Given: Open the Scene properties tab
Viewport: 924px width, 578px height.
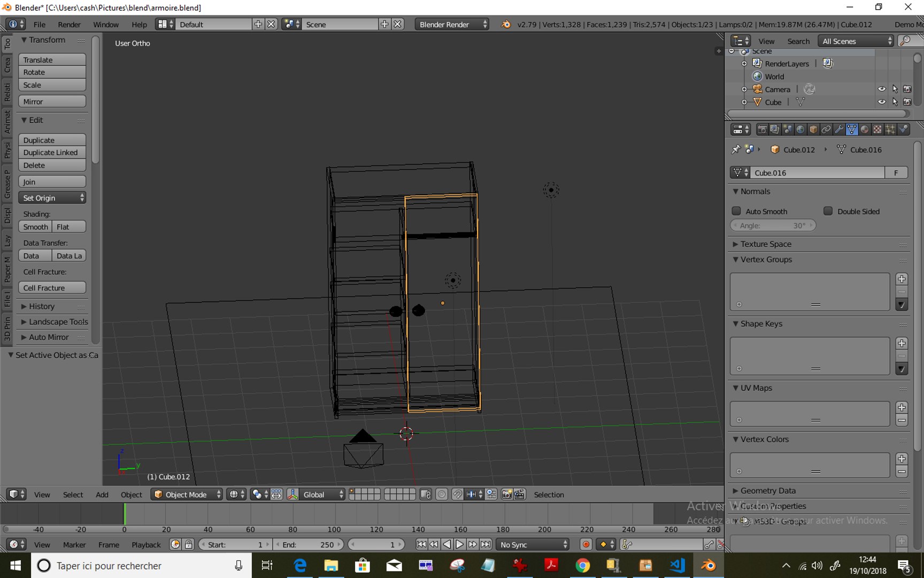Looking at the screenshot, I should 788,130.
